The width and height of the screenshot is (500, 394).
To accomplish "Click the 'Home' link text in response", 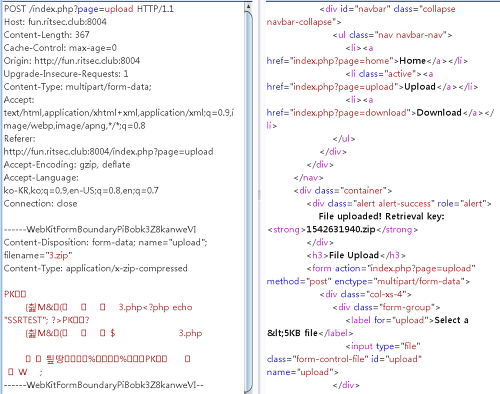I will tap(413, 61).
